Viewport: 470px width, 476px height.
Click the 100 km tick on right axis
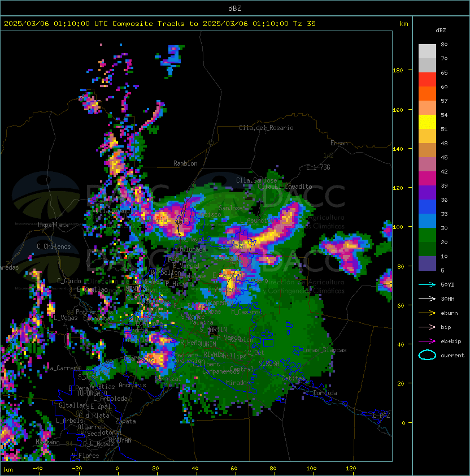[x=398, y=227]
